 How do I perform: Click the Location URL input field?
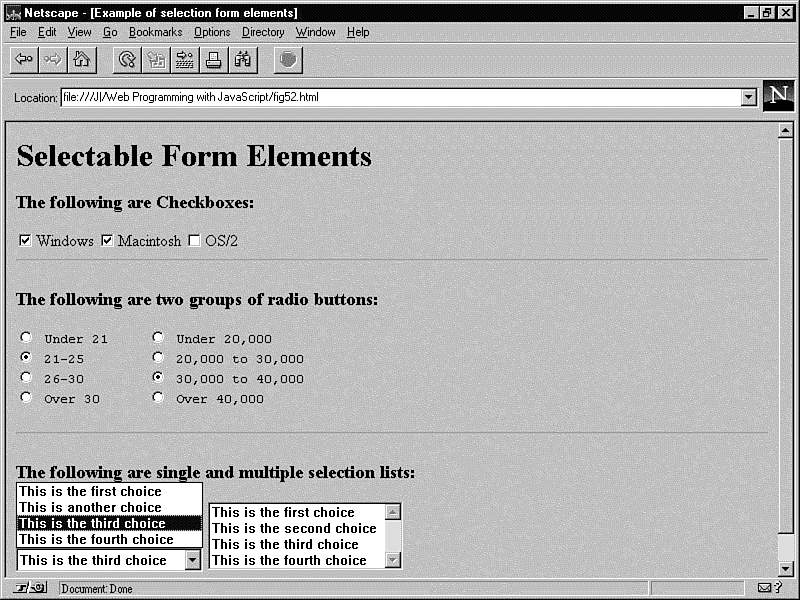point(400,97)
